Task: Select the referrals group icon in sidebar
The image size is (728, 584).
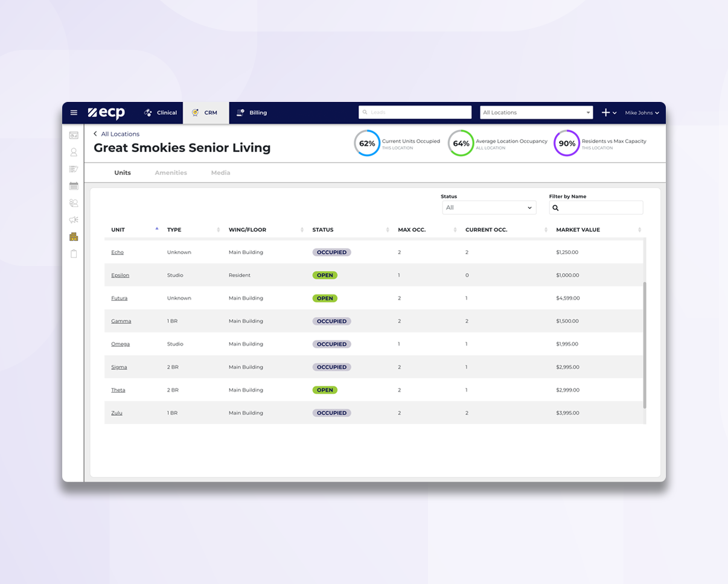Action: pyautogui.click(x=74, y=203)
